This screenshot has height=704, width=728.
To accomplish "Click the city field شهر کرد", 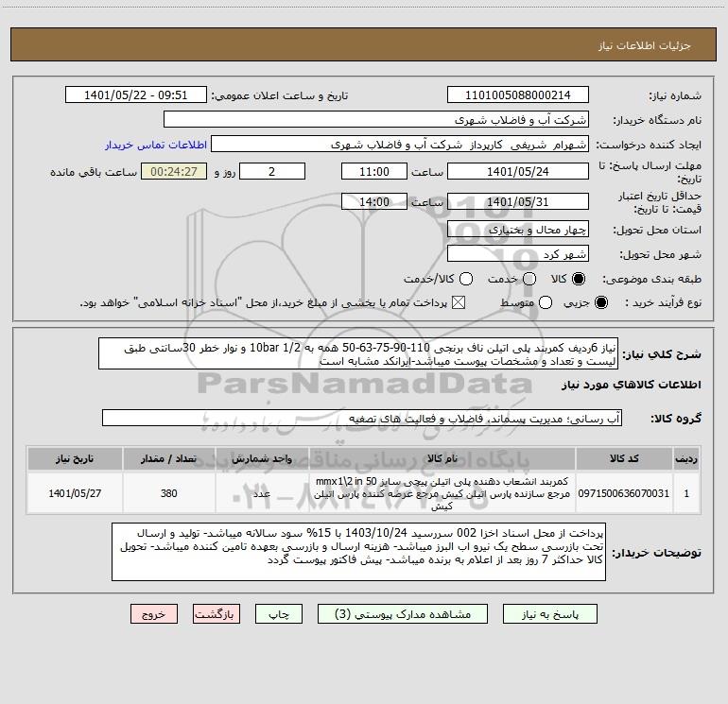I will 518,253.
